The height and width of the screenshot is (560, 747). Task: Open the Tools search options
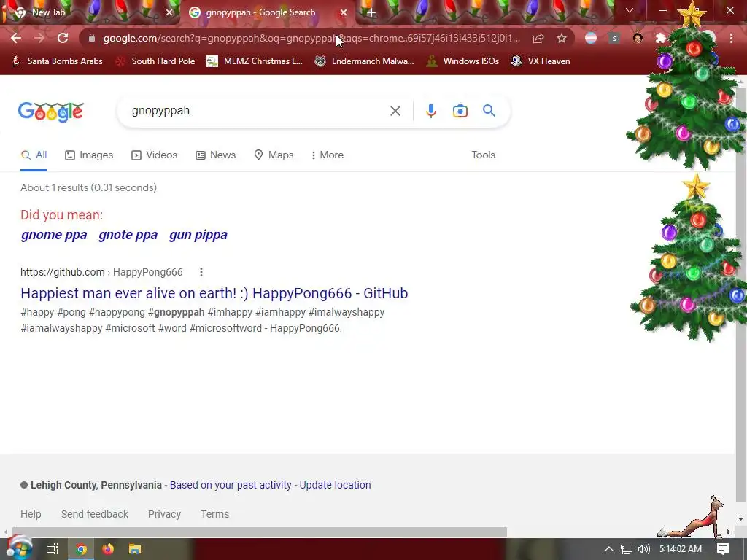483,155
